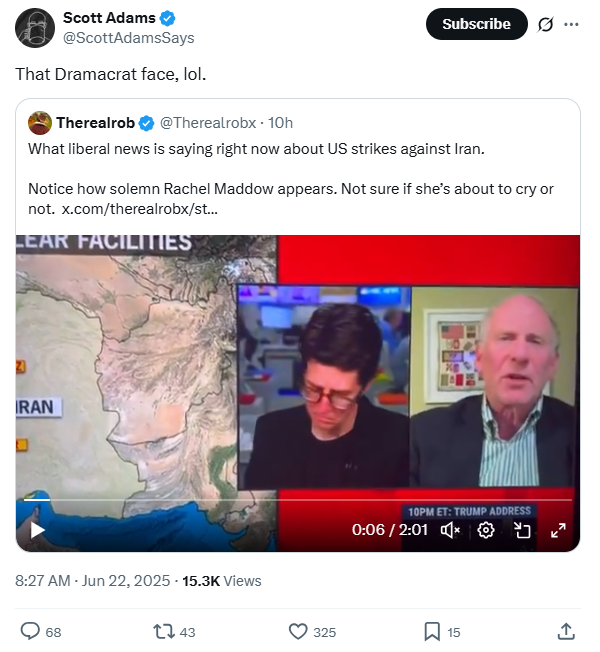Toggle picture-in-picture mode icon
The height and width of the screenshot is (652, 600).
522,530
